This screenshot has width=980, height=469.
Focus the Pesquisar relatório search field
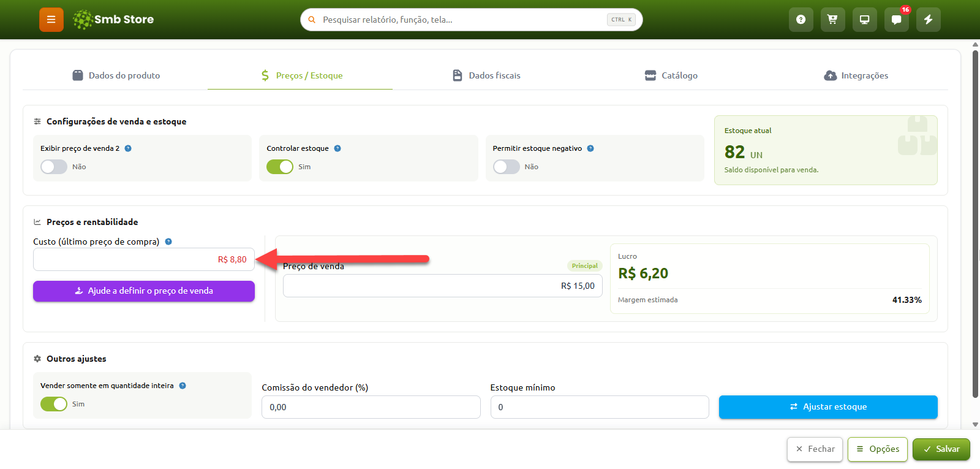(472, 20)
